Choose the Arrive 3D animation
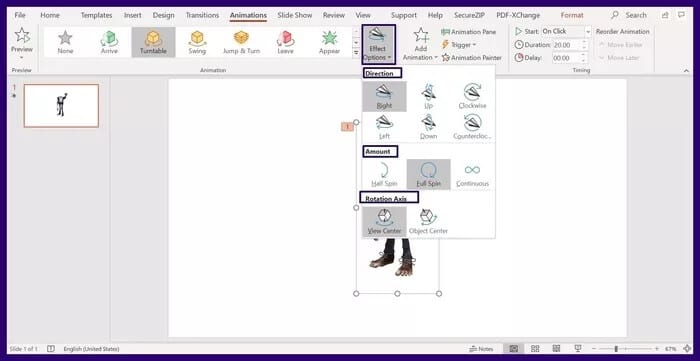This screenshot has width=700, height=361. point(109,42)
